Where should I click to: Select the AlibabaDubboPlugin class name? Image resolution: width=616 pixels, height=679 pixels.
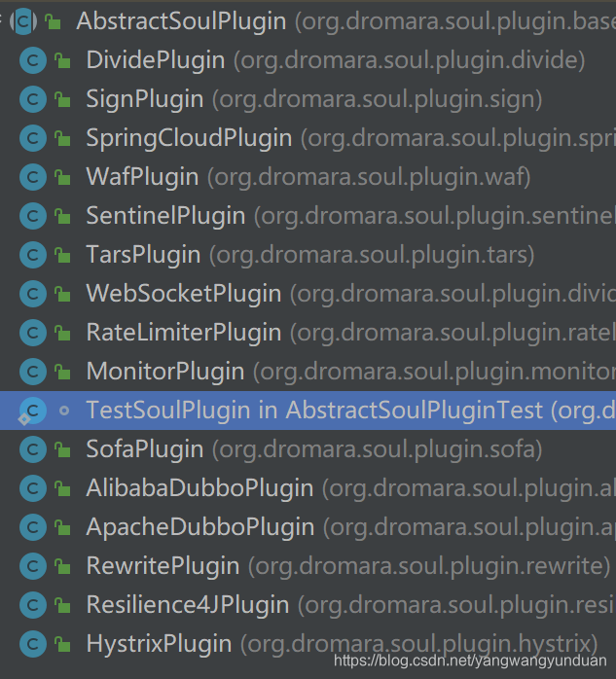[x=199, y=488]
